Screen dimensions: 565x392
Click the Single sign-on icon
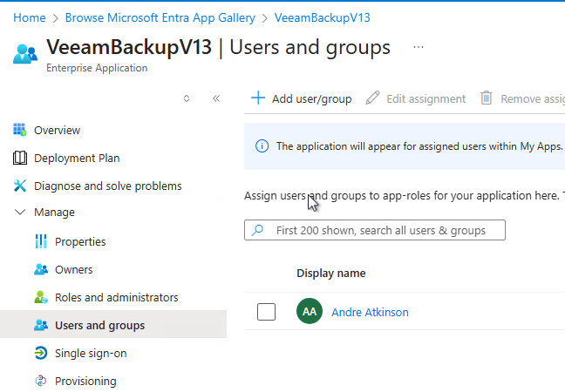(40, 353)
